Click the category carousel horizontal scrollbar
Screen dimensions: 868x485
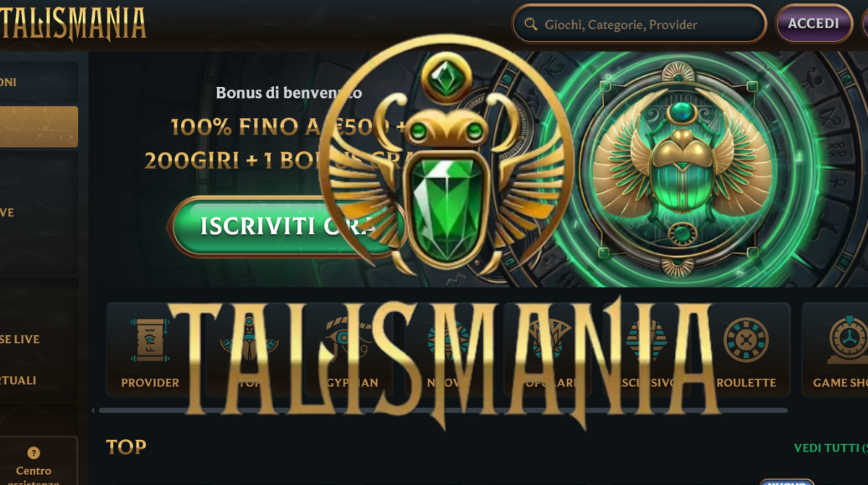tap(443, 410)
